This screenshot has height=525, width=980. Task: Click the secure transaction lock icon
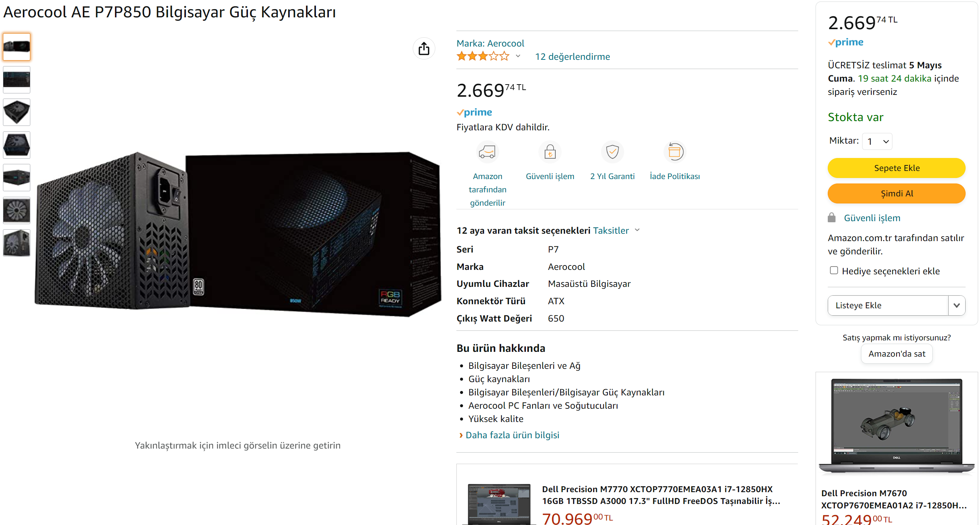[550, 152]
